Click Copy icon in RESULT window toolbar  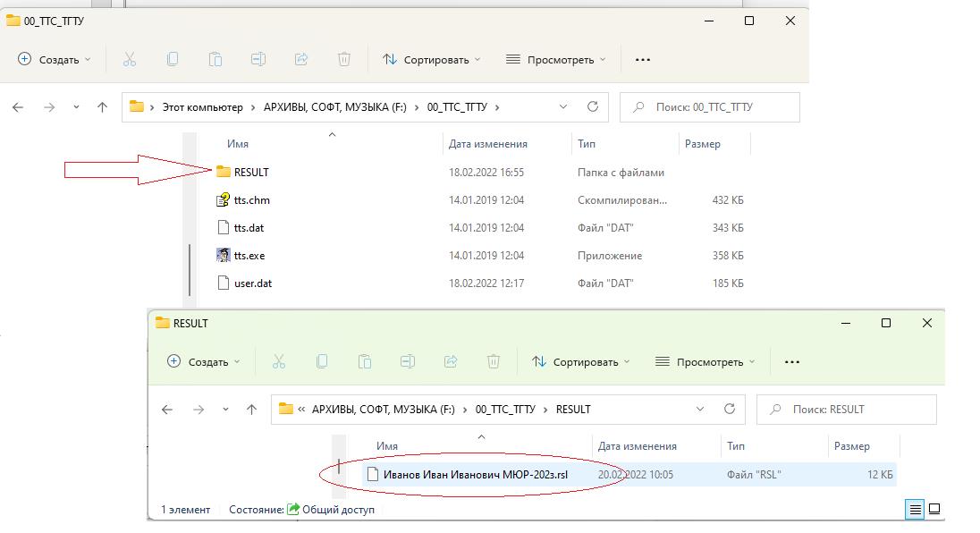click(322, 362)
